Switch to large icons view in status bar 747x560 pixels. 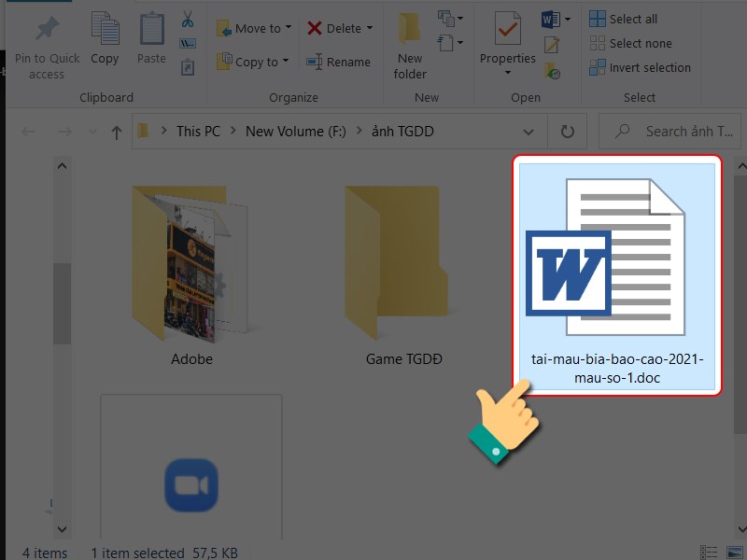coord(735,553)
